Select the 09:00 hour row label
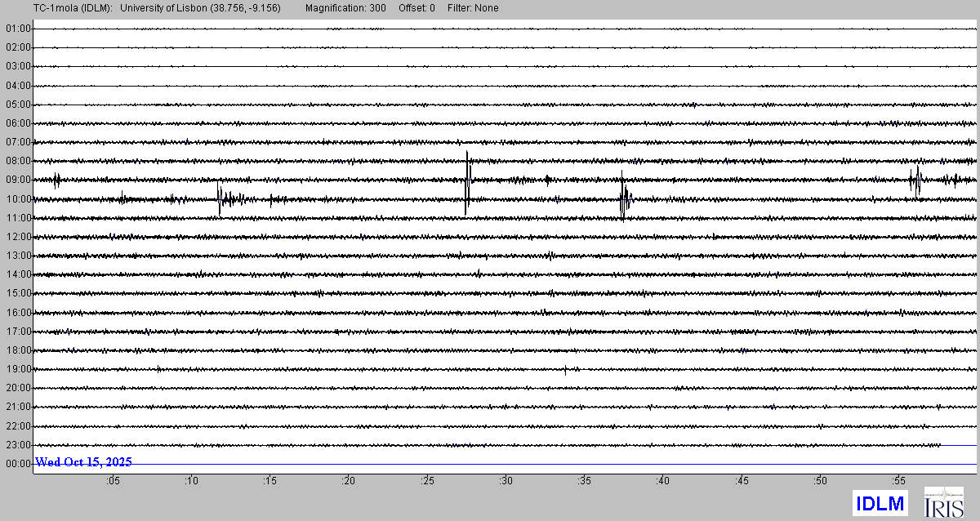This screenshot has height=521, width=980. (x=17, y=180)
